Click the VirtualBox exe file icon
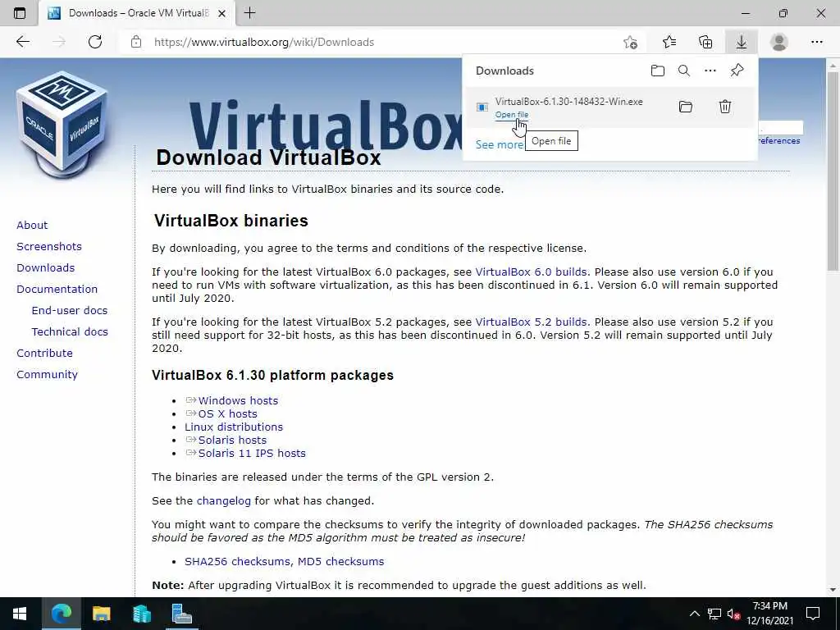The width and height of the screenshot is (840, 630). (x=482, y=107)
